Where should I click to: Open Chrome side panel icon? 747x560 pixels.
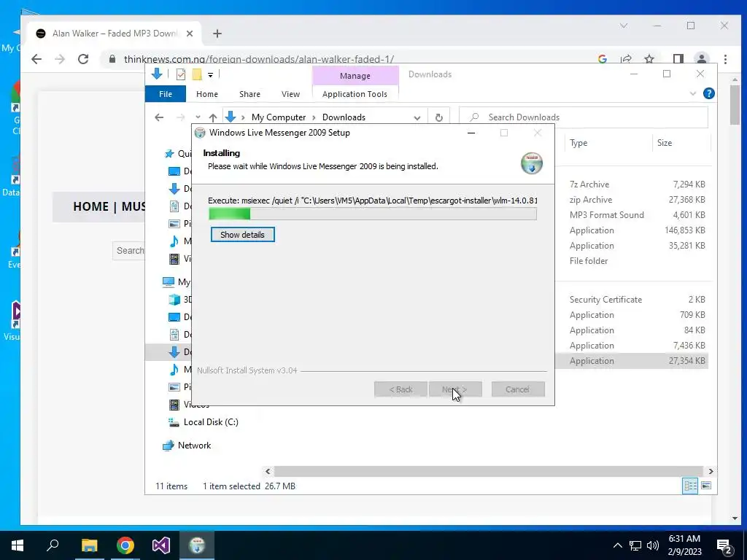(678, 59)
